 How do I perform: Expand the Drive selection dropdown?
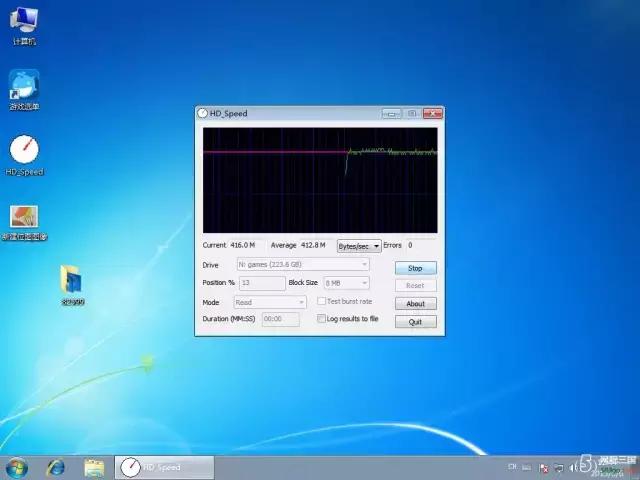point(302,265)
